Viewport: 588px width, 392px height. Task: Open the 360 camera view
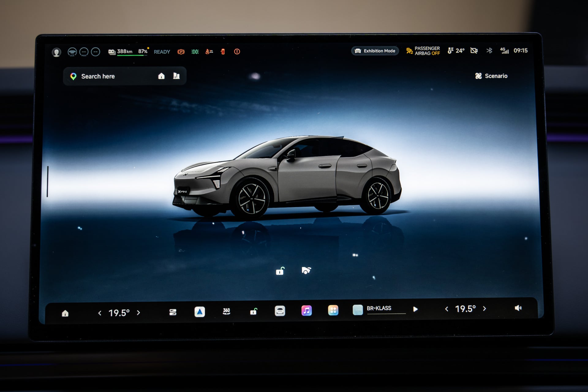[226, 311]
